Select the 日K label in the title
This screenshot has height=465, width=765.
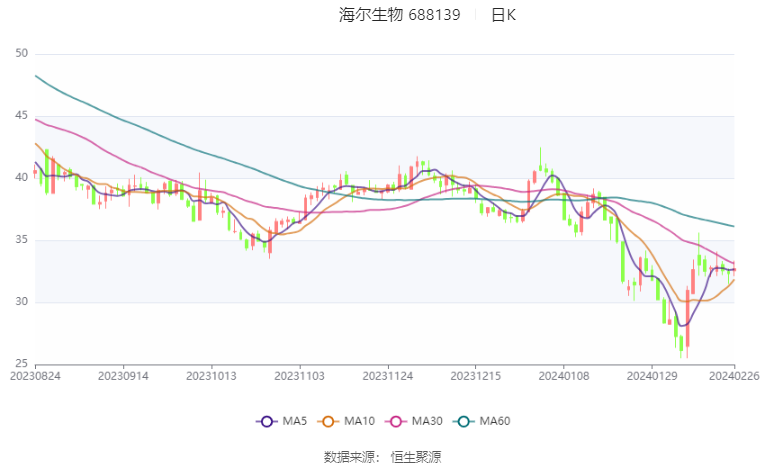click(503, 15)
